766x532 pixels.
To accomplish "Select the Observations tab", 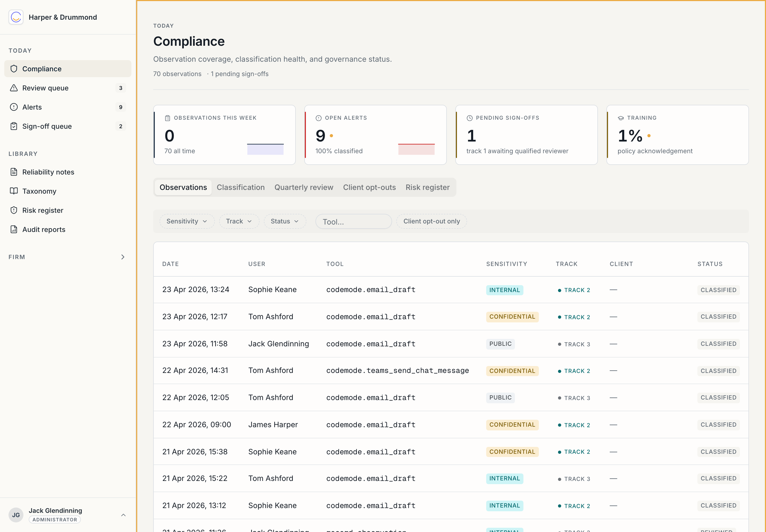I will pos(183,187).
